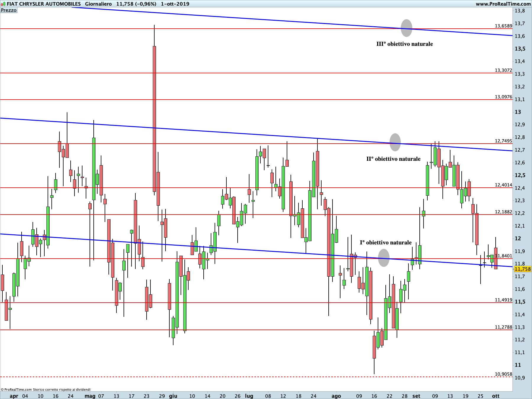Click the bold 13 tick on price axis
The height and width of the screenshot is (399, 532).
[518, 112]
